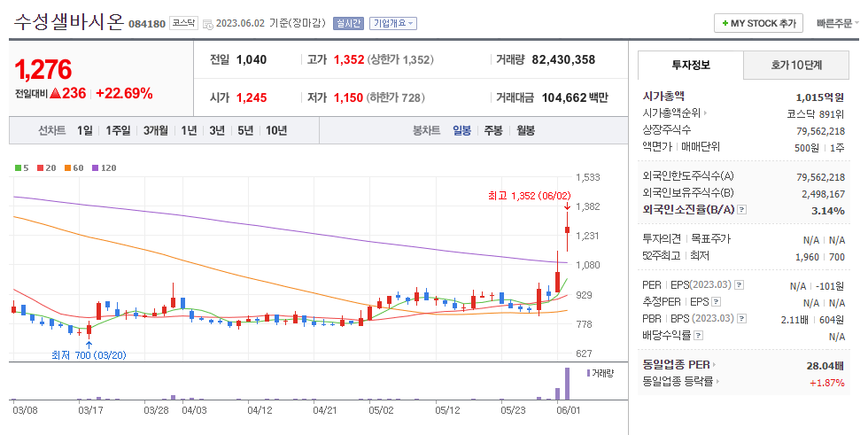Switch to the 투자정보 tab

(x=690, y=65)
